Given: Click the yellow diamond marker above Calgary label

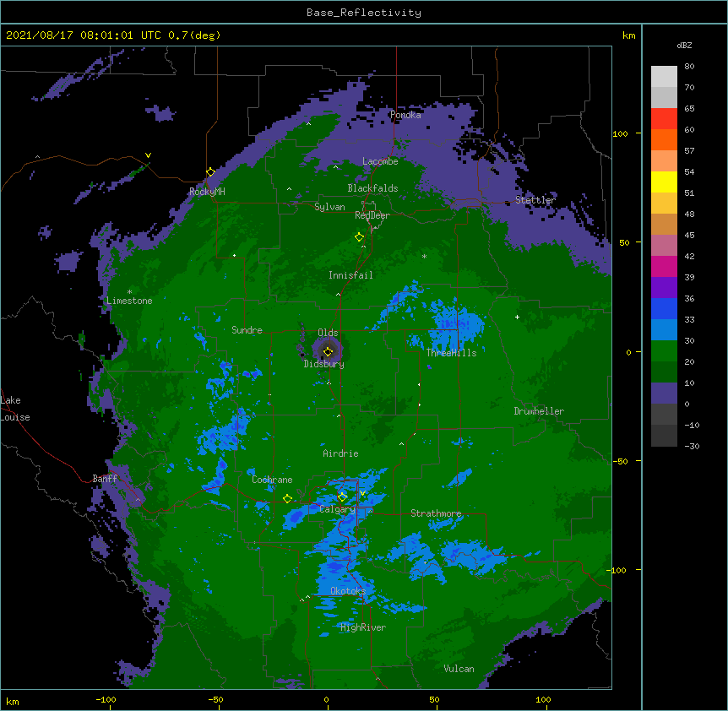Looking at the screenshot, I should click(x=342, y=497).
